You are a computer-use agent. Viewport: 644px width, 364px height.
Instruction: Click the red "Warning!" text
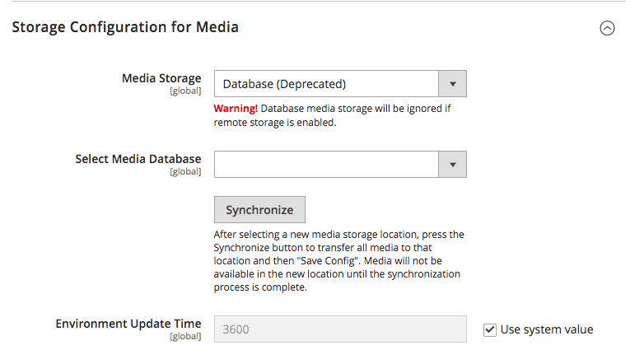(x=236, y=108)
